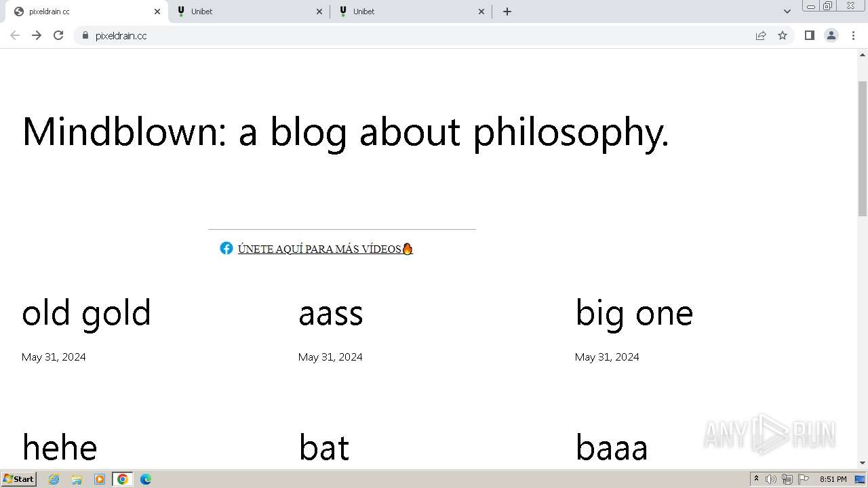
Task: Open Windows Media Player from the taskbar
Action: click(x=100, y=479)
